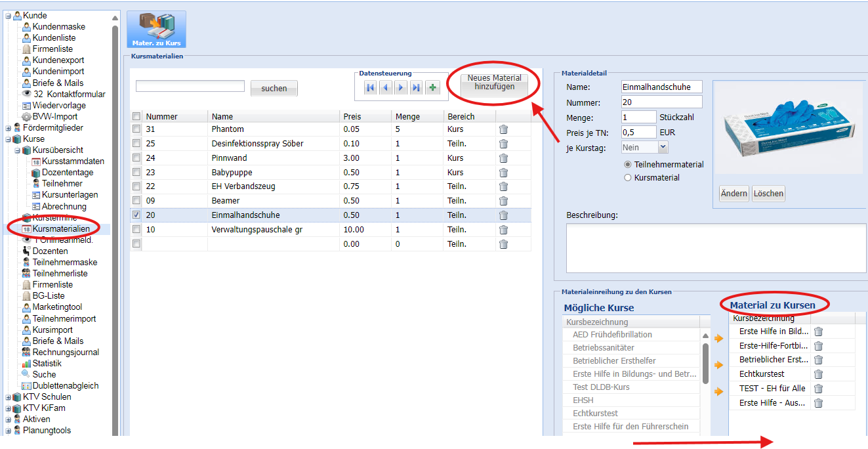The width and height of the screenshot is (868, 449).
Task: Uncheck the Einmalhandschuhe row checkbox
Action: click(136, 215)
